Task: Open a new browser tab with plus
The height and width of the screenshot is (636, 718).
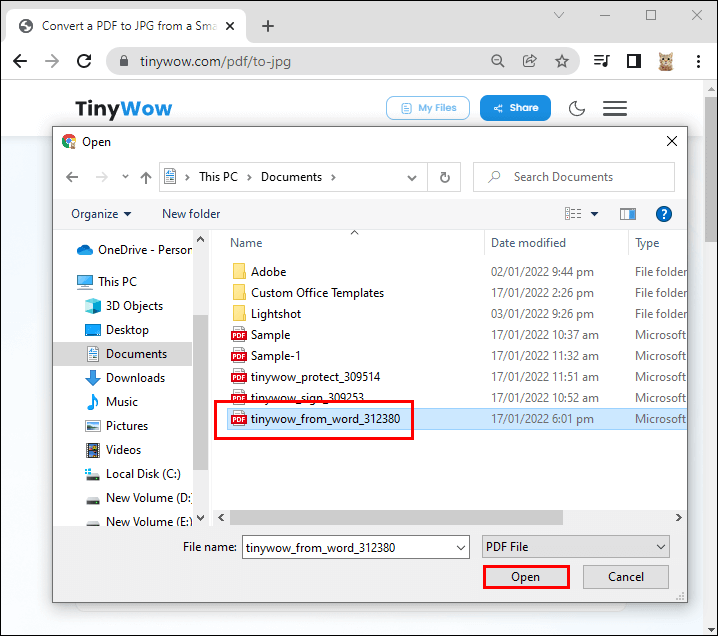Action: pyautogui.click(x=268, y=26)
